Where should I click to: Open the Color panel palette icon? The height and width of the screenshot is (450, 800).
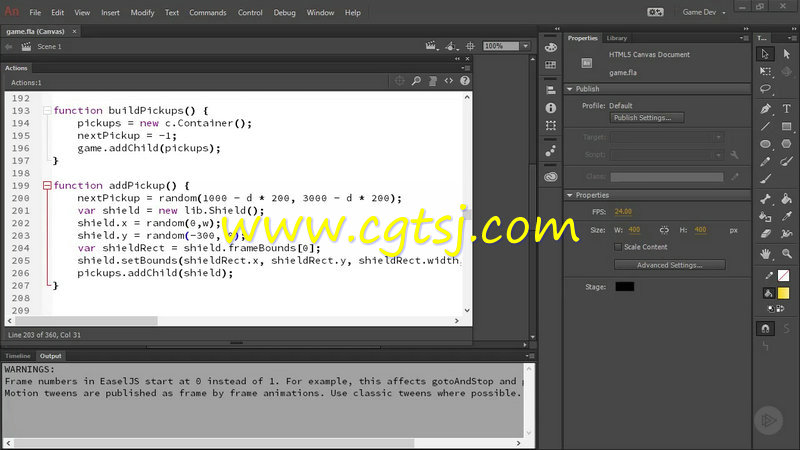551,47
